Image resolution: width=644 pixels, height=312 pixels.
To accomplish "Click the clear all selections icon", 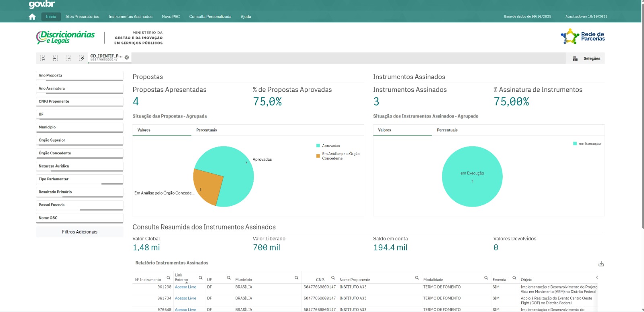I will point(81,58).
